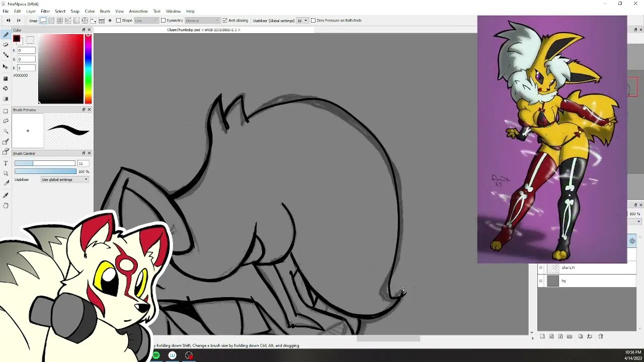This screenshot has height=362, width=644.
Task: Activate the Text tool
Action: click(6, 163)
